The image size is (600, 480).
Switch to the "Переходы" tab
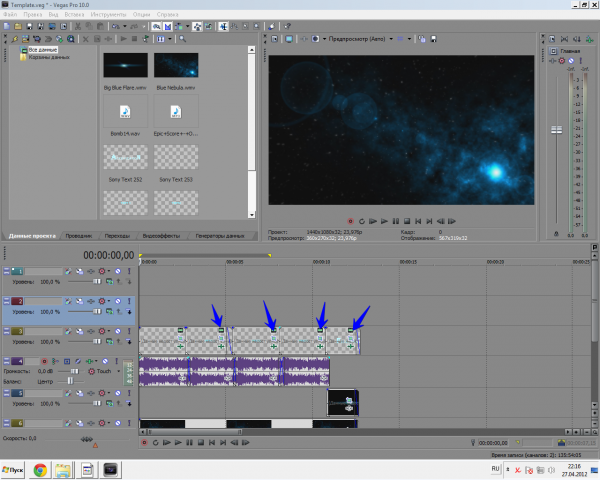pyautogui.click(x=117, y=235)
